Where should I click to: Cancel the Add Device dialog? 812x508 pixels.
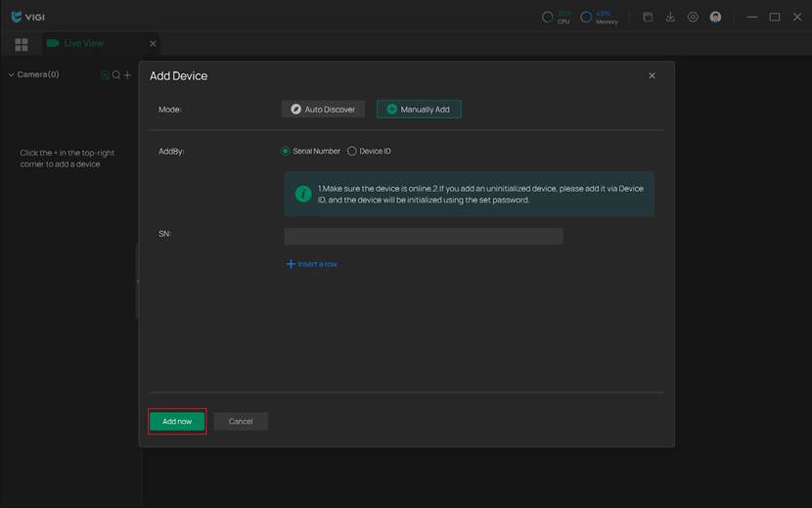[241, 422]
